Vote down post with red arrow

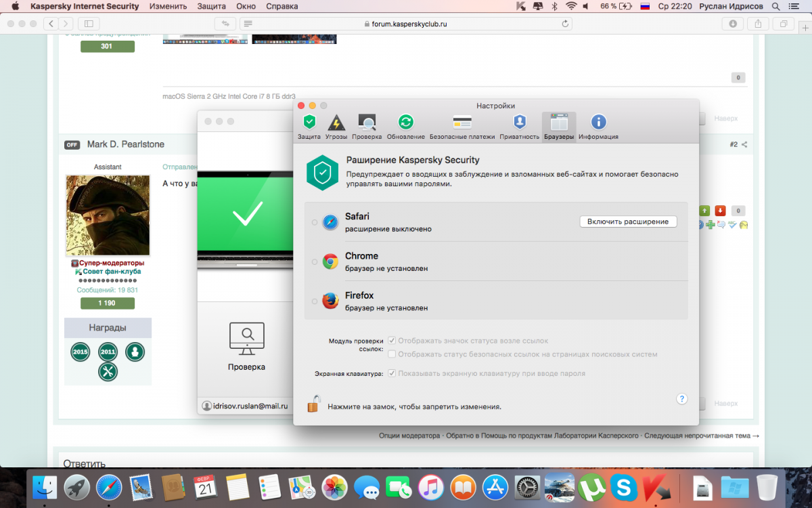(x=721, y=211)
